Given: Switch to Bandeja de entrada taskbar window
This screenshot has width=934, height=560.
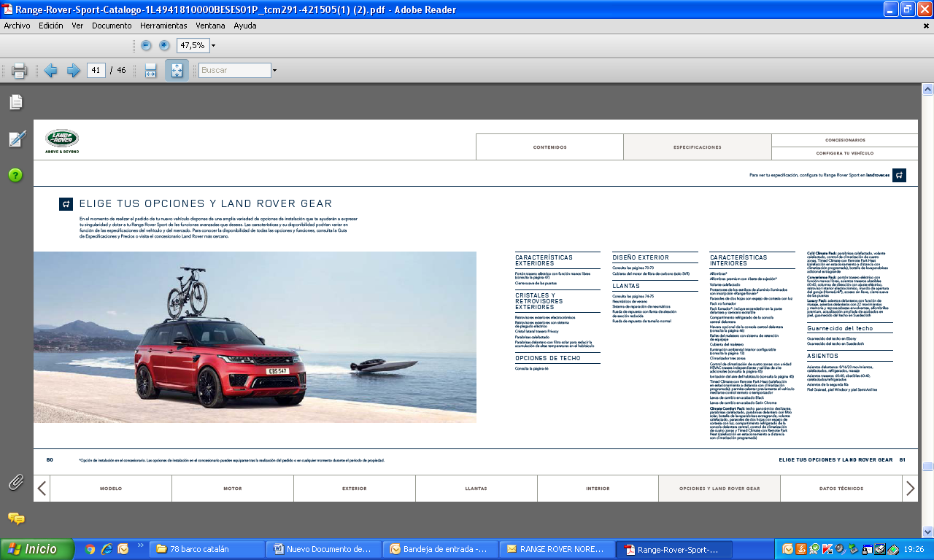Looking at the screenshot, I should [440, 549].
